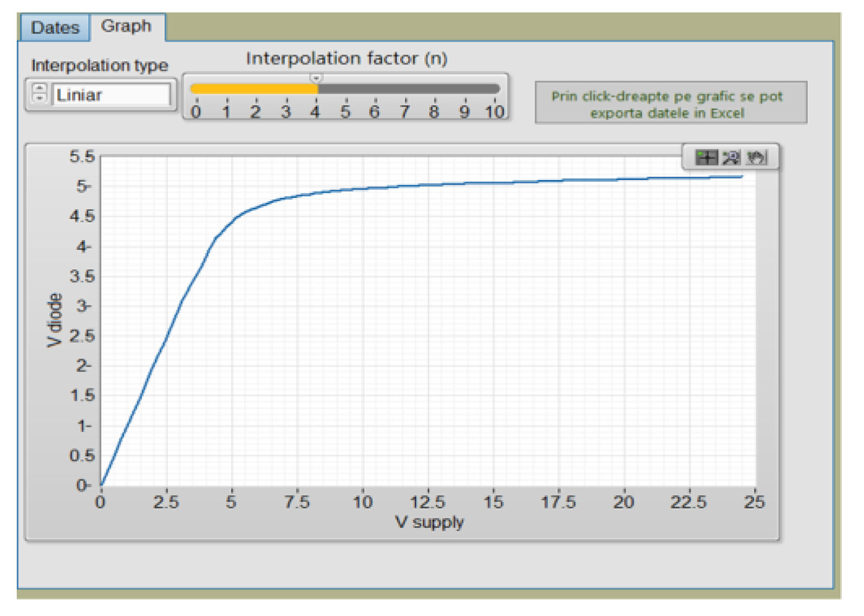Image resolution: width=864 pixels, height=616 pixels.
Task: Set interpolation factor slider to 0
Action: (196, 89)
